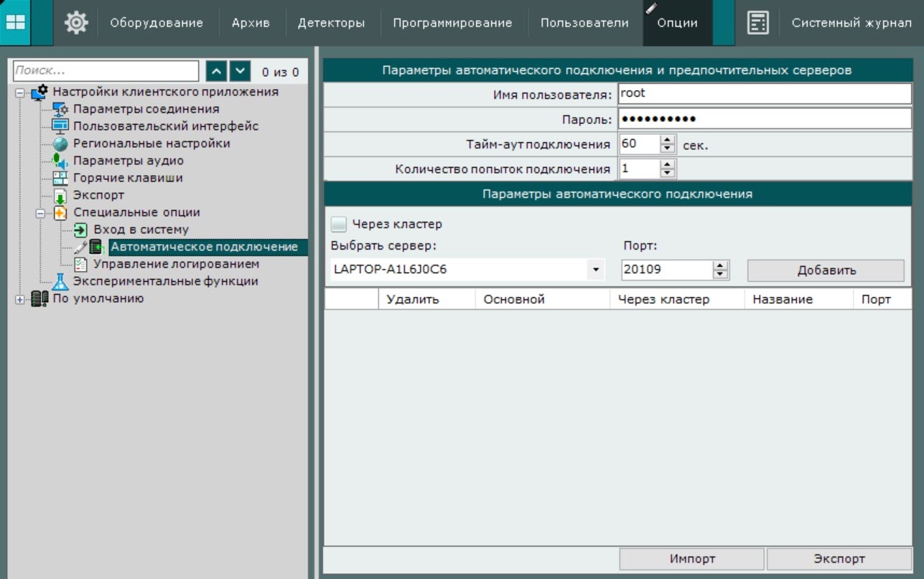This screenshot has width=924, height=579.
Task: Click the Export tree item icon
Action: pos(60,196)
